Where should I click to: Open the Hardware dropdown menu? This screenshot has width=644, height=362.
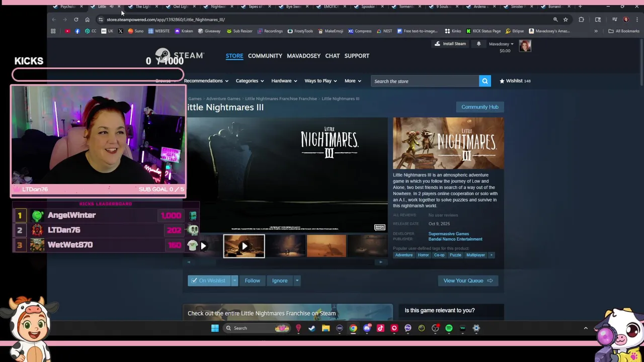284,81
